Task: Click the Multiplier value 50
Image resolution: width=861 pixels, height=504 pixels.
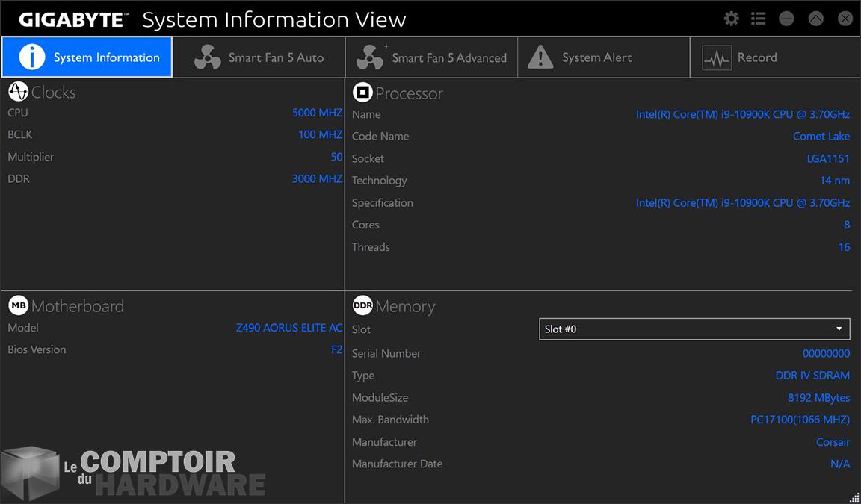Action: (x=336, y=157)
